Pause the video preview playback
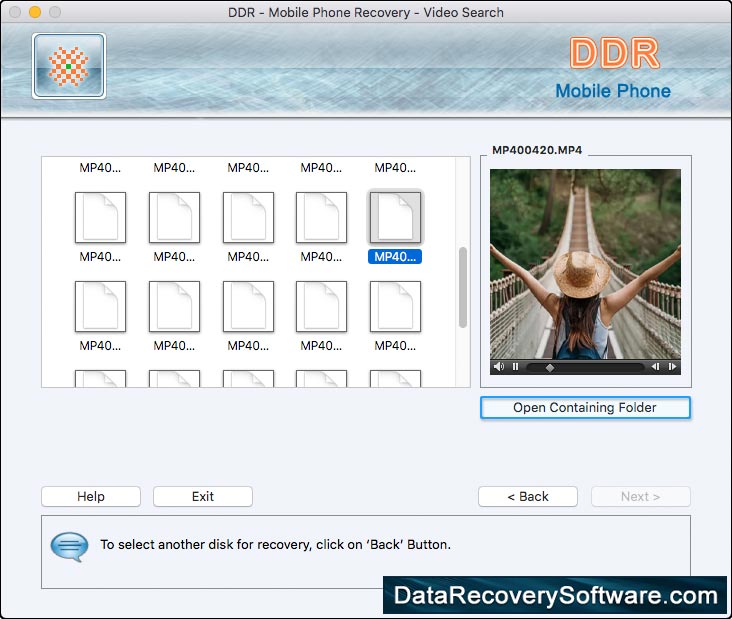Screen dimensions: 732x619 515,366
